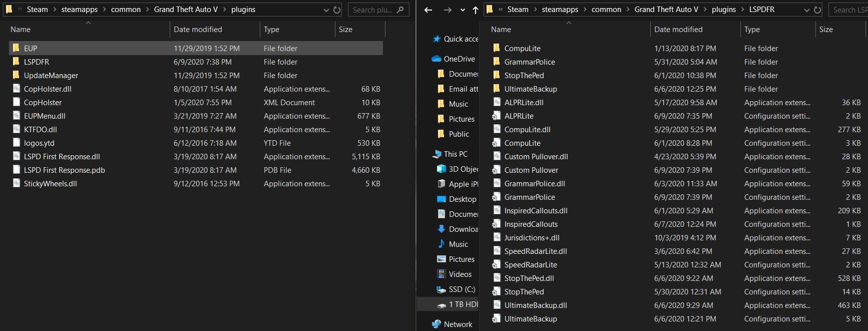Viewport: 868px width, 331px height.
Task: Open Network in the navigation pane
Action: (x=453, y=324)
